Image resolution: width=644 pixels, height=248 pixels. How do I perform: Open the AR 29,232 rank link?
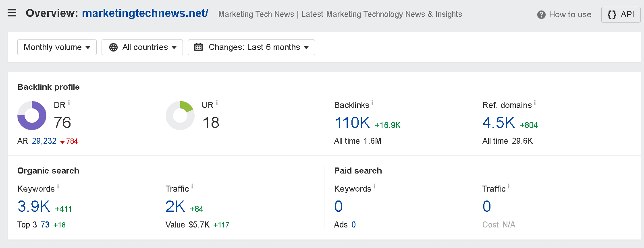pyautogui.click(x=44, y=141)
